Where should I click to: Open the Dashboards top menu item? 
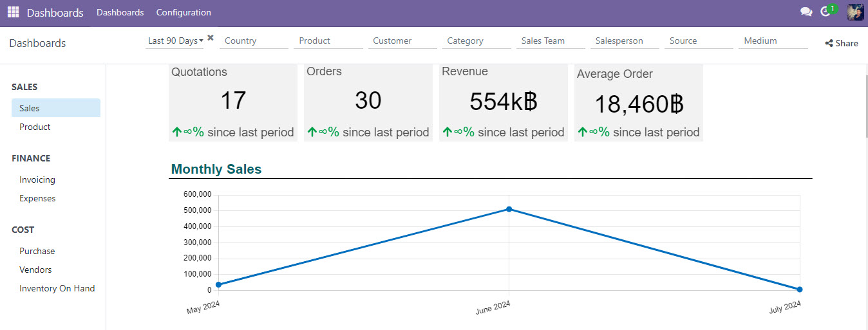[120, 12]
